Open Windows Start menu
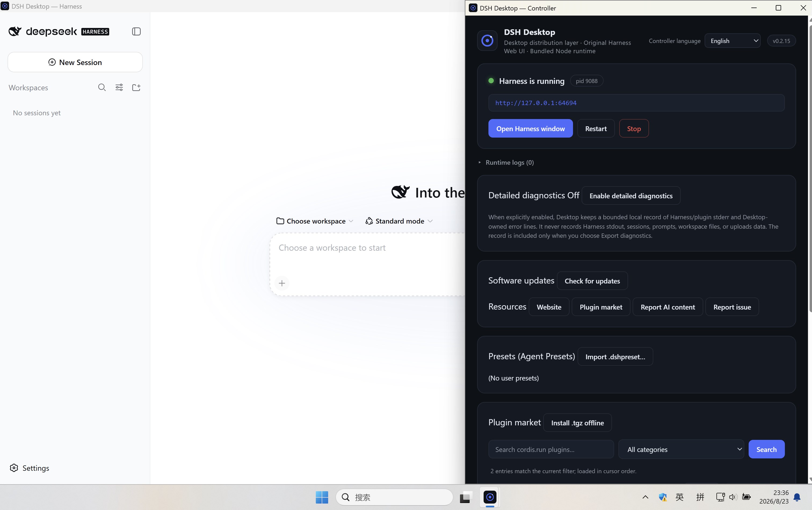The width and height of the screenshot is (812, 510). [x=322, y=497]
